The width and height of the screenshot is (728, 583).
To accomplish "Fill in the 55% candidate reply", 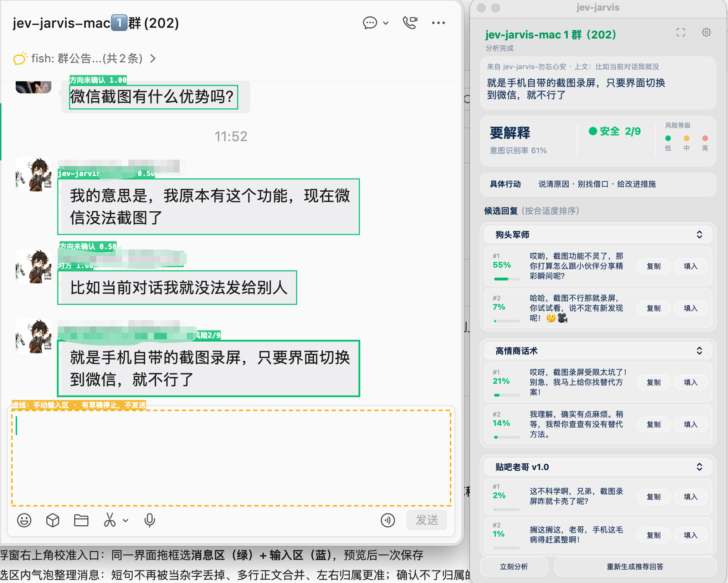I will point(691,266).
